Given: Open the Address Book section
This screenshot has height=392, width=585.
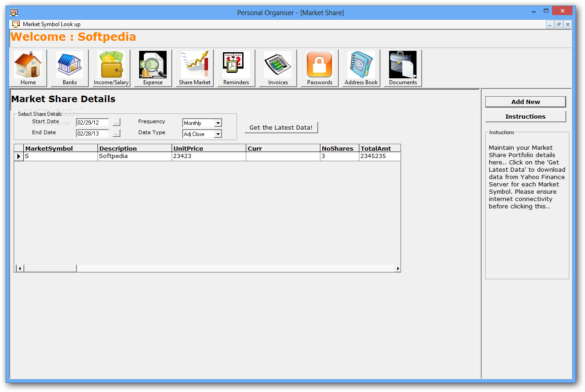Looking at the screenshot, I should (x=361, y=68).
